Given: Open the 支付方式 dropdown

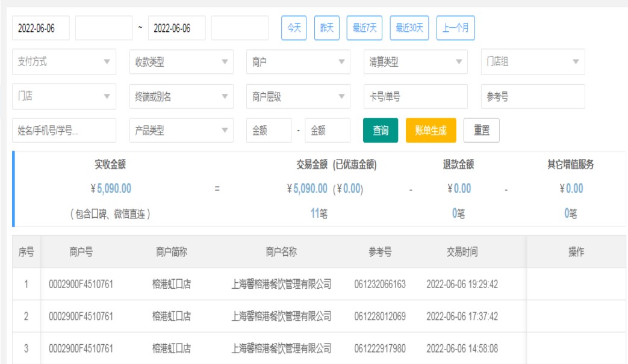Looking at the screenshot, I should 64,62.
